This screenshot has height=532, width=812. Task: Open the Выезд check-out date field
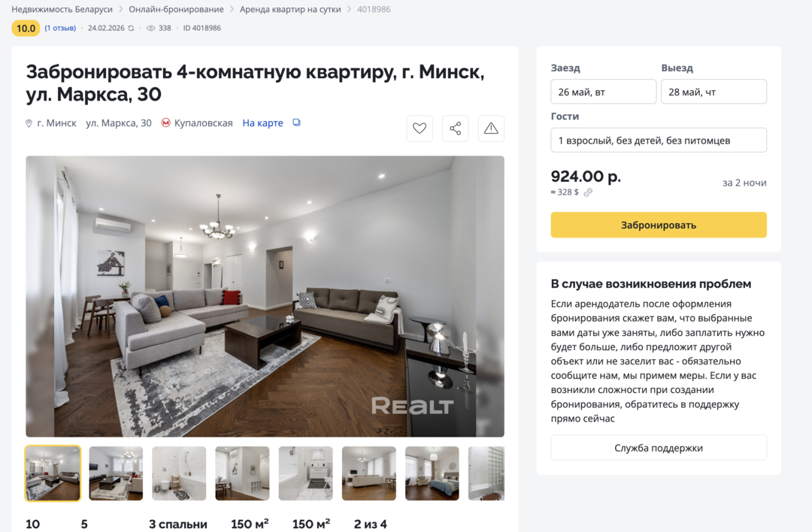714,92
